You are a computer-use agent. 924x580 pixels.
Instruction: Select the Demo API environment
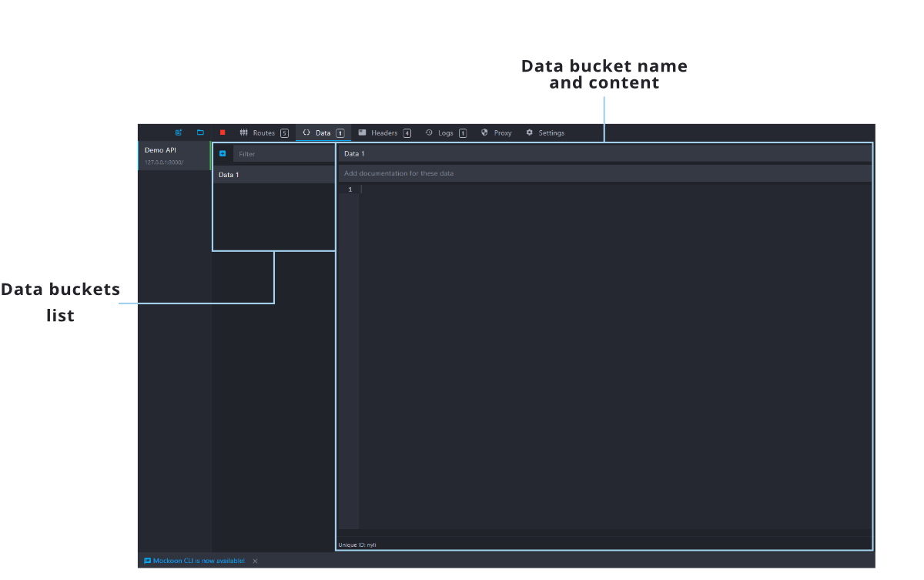(x=174, y=156)
